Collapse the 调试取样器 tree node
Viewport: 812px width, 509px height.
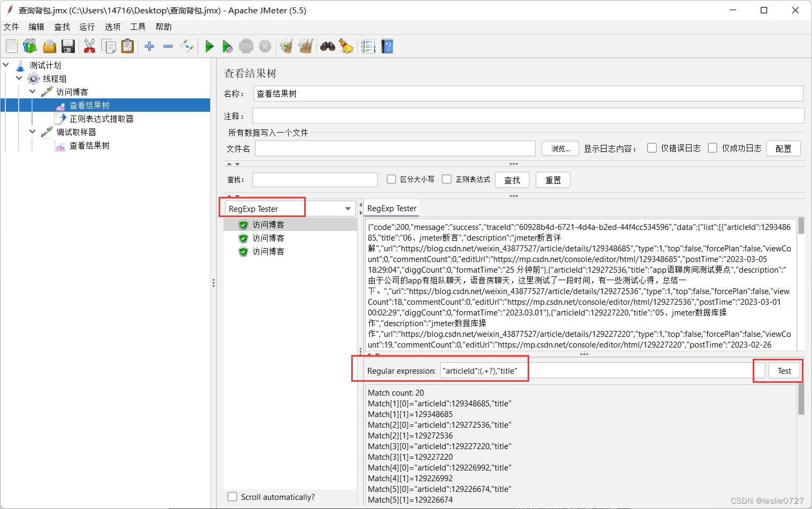[x=32, y=132]
